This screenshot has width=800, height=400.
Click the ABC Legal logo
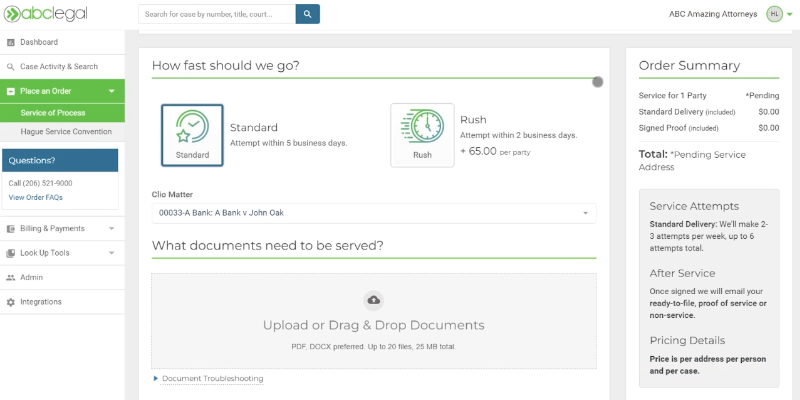[x=40, y=14]
